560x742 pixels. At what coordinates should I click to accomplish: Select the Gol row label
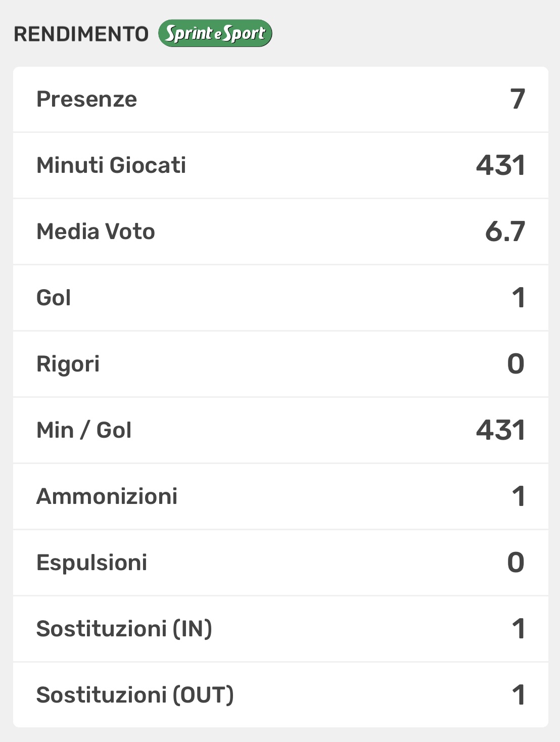[54, 298]
